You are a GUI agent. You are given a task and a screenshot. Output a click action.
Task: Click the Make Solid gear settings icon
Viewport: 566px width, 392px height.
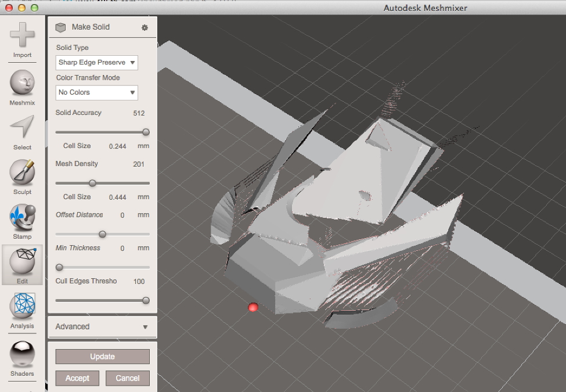tap(145, 27)
